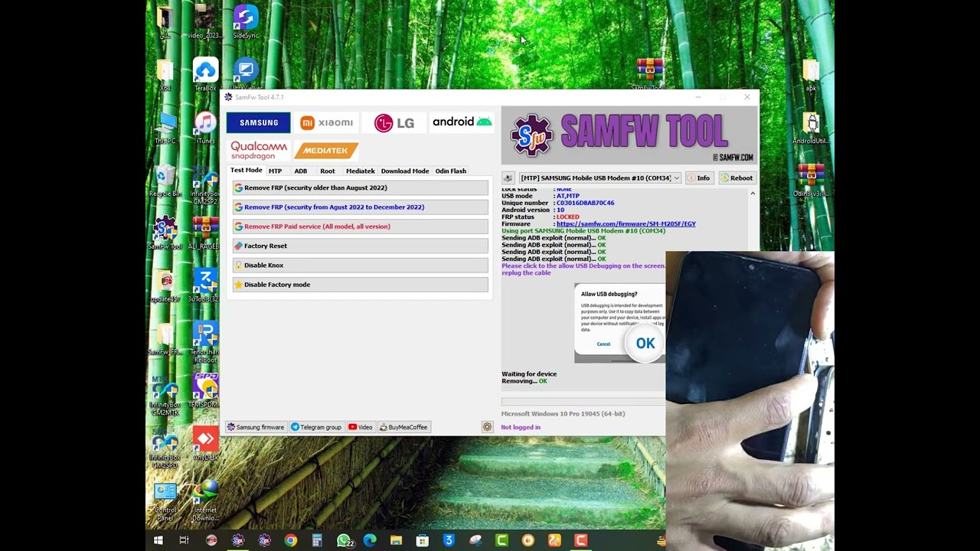Click the Disable Knox button
Screen dimensions: 980x551
pos(360,265)
